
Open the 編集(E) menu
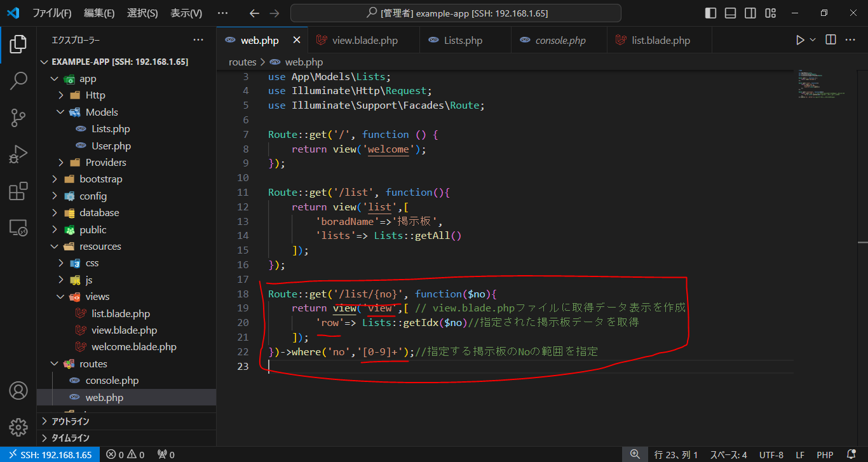point(99,13)
